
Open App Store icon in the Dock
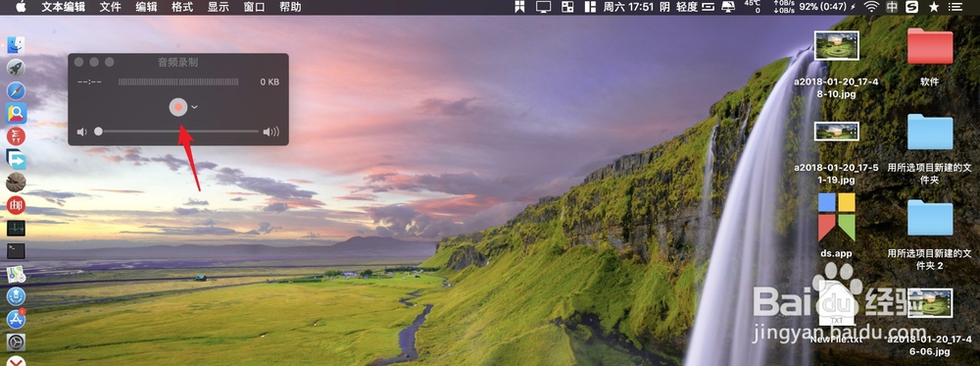coord(16,319)
